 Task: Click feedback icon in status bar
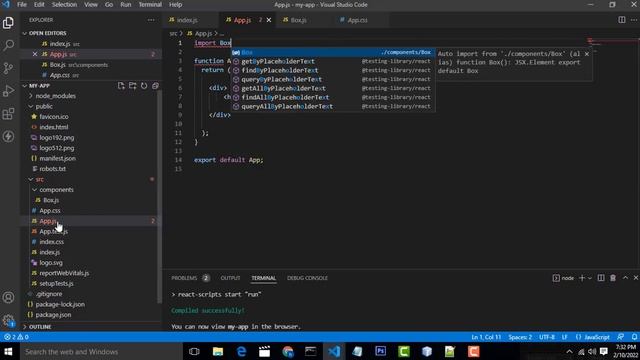pyautogui.click(x=620, y=337)
